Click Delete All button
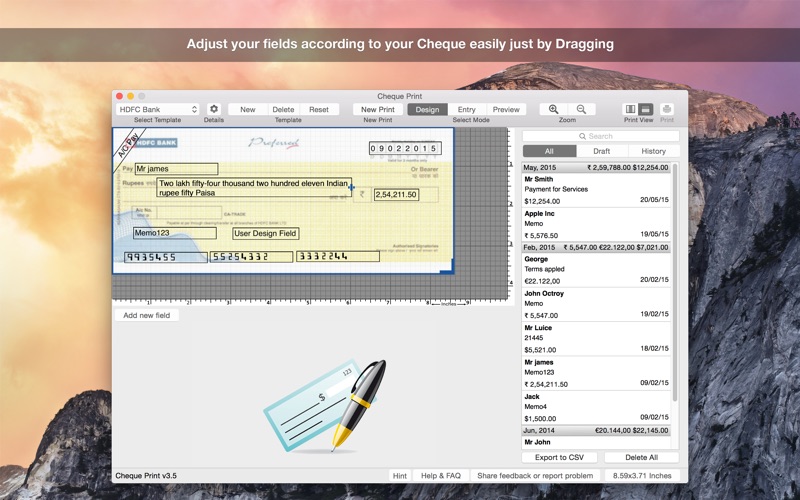Image resolution: width=800 pixels, height=500 pixels. pos(641,457)
